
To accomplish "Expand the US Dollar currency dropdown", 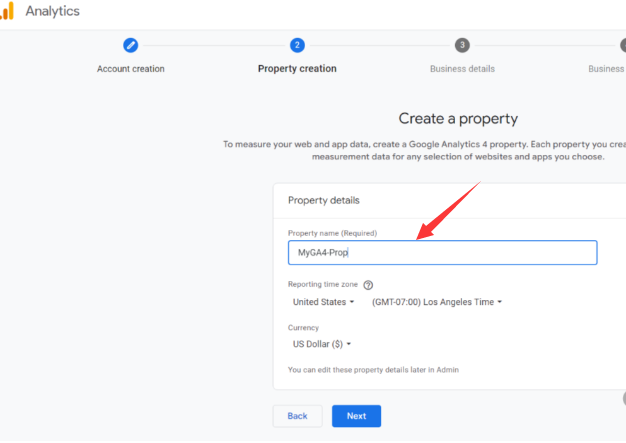I will [x=322, y=344].
